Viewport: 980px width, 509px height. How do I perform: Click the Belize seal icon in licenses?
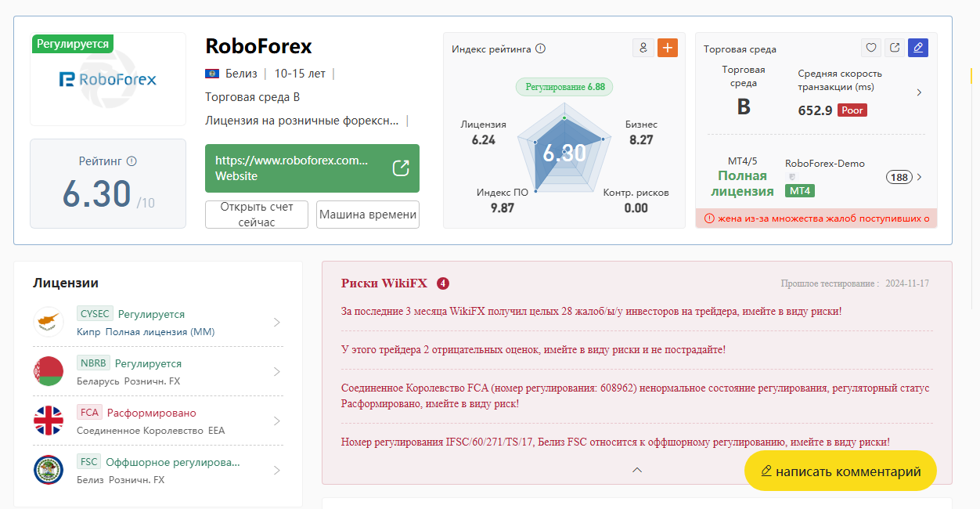(x=49, y=470)
